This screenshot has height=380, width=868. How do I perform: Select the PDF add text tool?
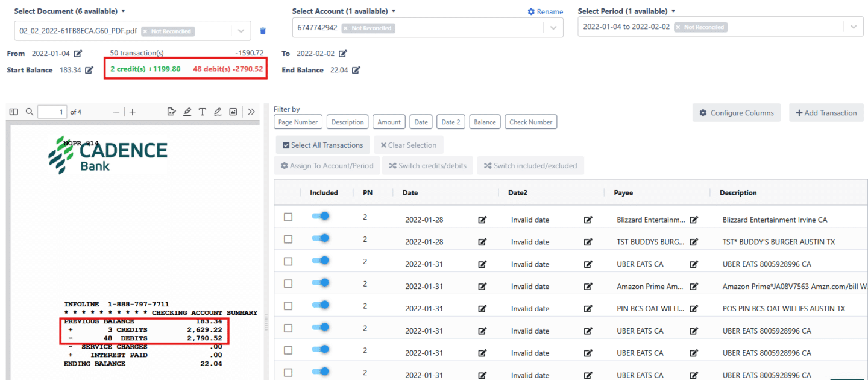coord(202,112)
